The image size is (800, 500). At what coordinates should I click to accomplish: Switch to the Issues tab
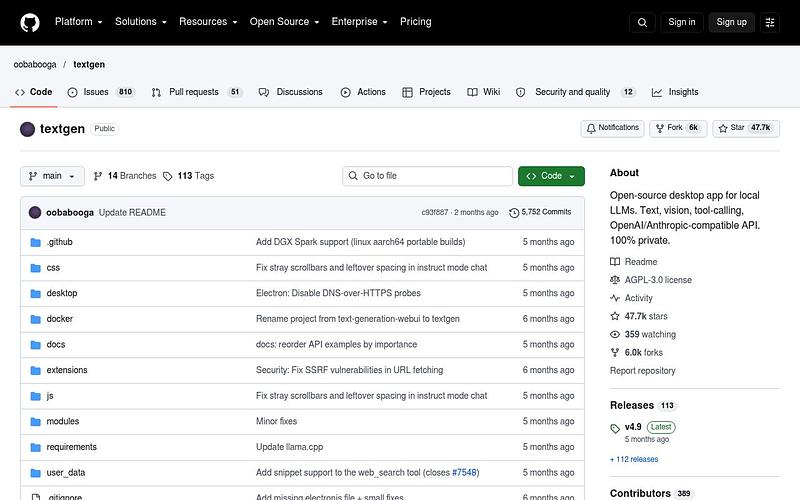click(x=101, y=92)
